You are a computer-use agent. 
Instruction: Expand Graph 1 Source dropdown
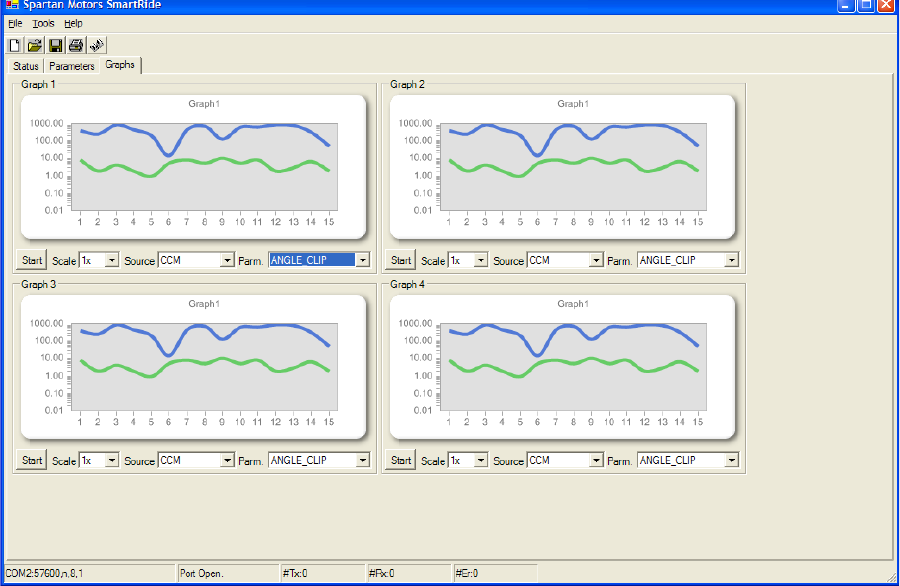pos(227,261)
